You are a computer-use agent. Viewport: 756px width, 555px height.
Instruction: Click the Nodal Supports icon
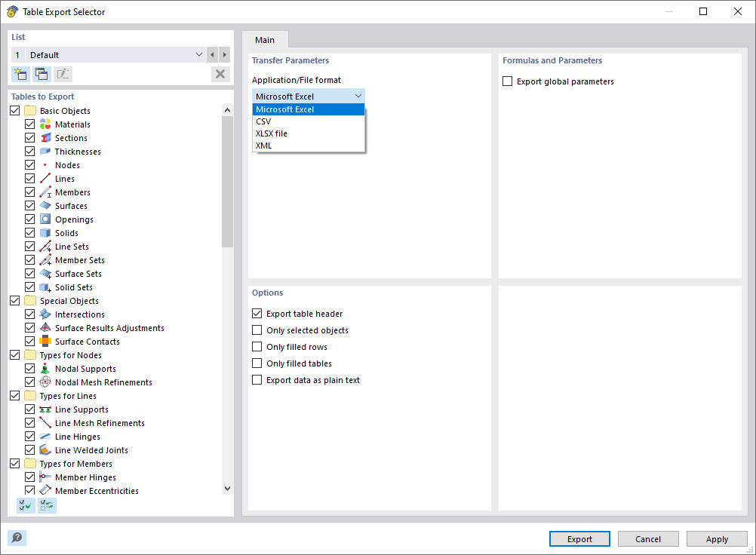(45, 368)
